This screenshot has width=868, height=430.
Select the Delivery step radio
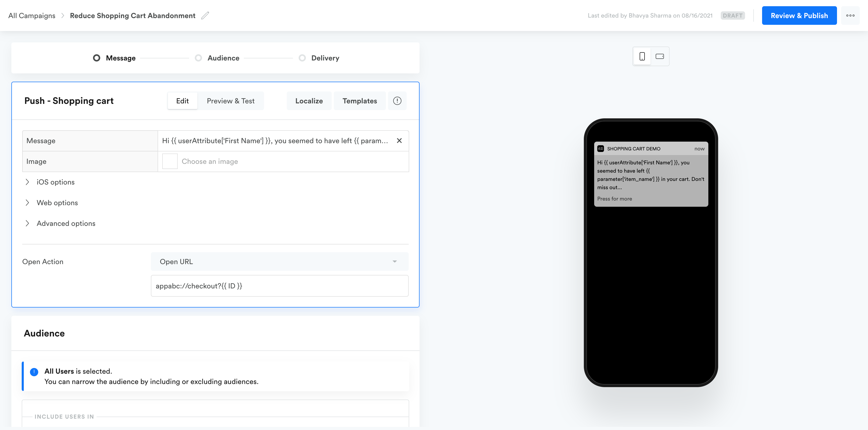[302, 58]
